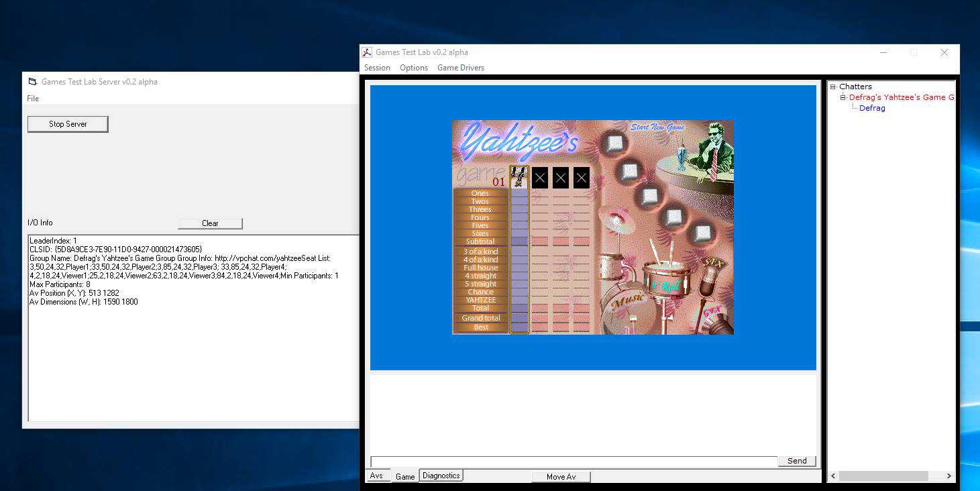Screen dimensions: 980x491
Task: Click the Fives score row label
Action: [x=480, y=225]
